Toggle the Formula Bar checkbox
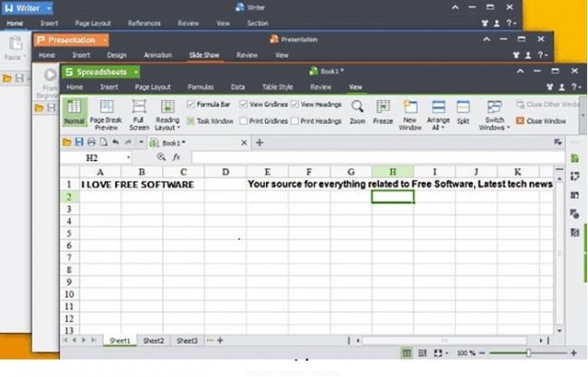The width and height of the screenshot is (588, 377). [x=191, y=104]
